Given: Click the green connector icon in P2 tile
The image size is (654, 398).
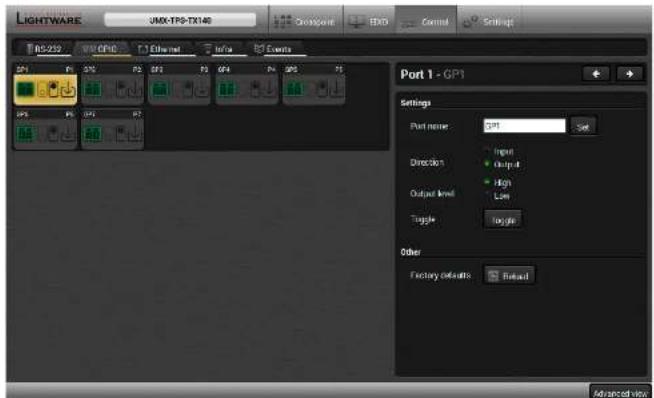Looking at the screenshot, I should [x=92, y=89].
